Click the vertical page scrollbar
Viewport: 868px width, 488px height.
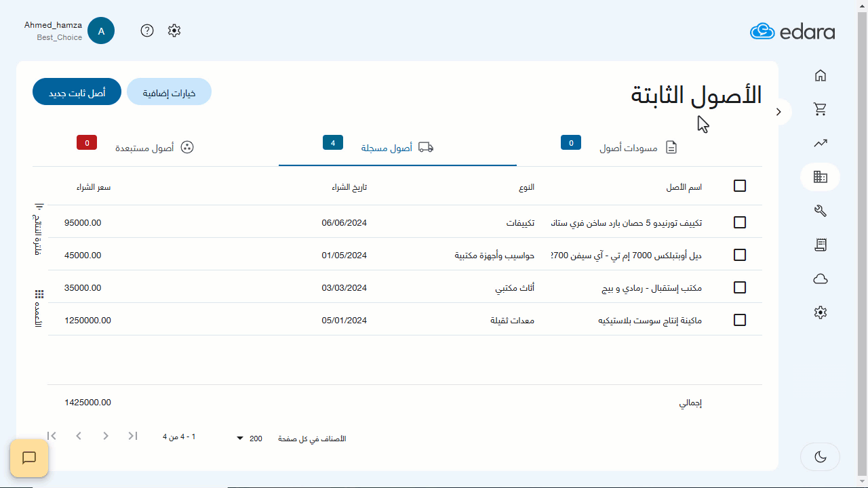pos(863,244)
